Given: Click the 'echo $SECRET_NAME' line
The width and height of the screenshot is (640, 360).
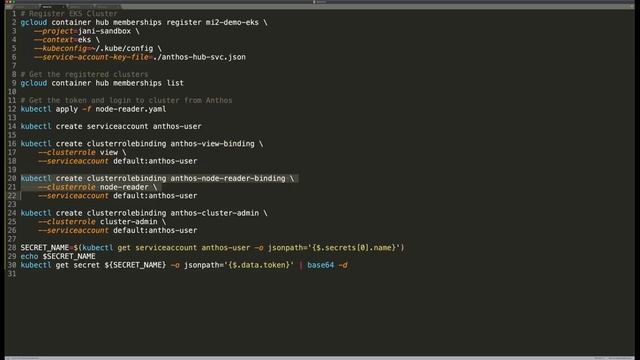Looking at the screenshot, I should click(58, 256).
